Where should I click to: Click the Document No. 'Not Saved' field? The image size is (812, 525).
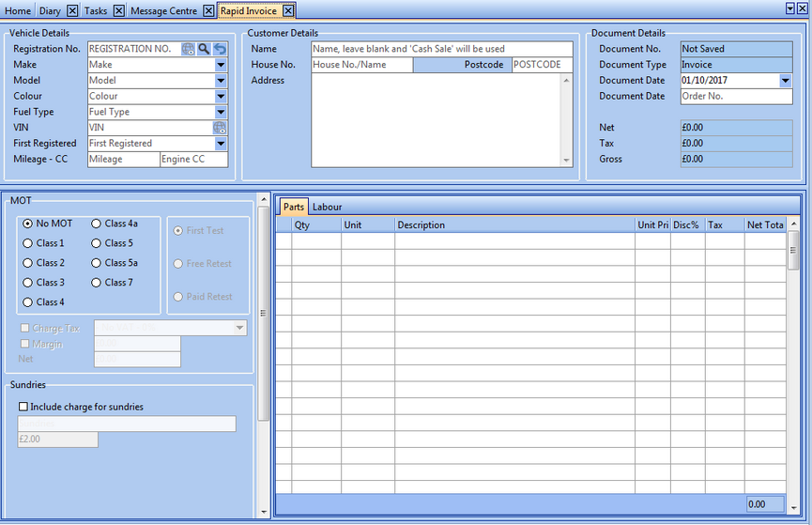click(736, 49)
